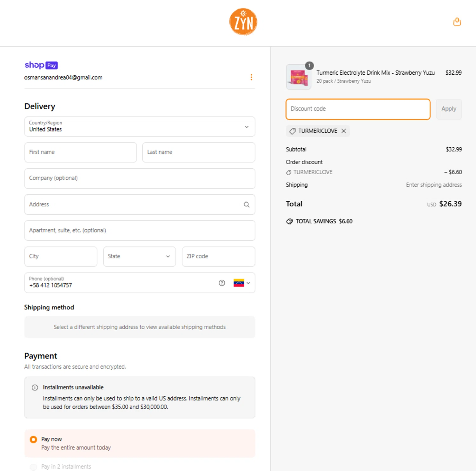Click the total savings tag icon
Screen dimensions: 476x471
pos(289,221)
